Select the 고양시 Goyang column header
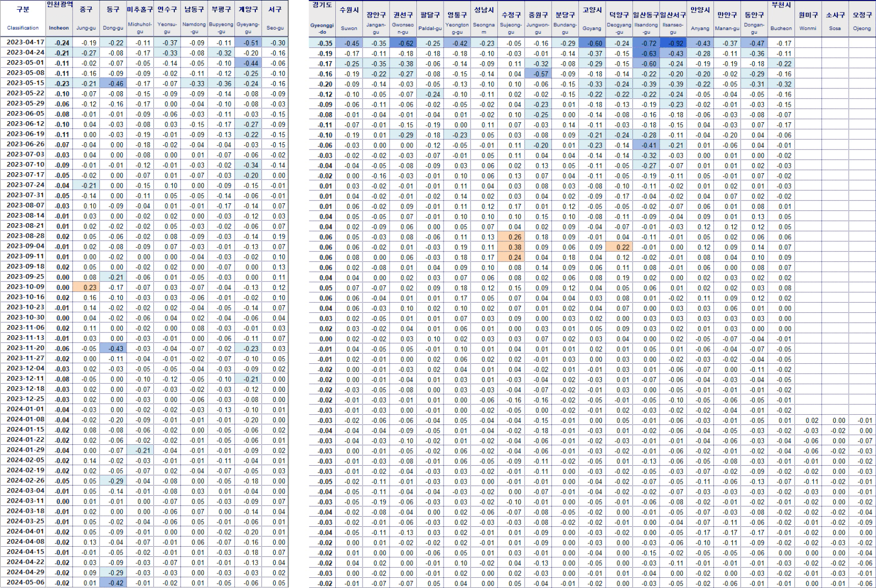The image size is (876, 588). pos(592,18)
